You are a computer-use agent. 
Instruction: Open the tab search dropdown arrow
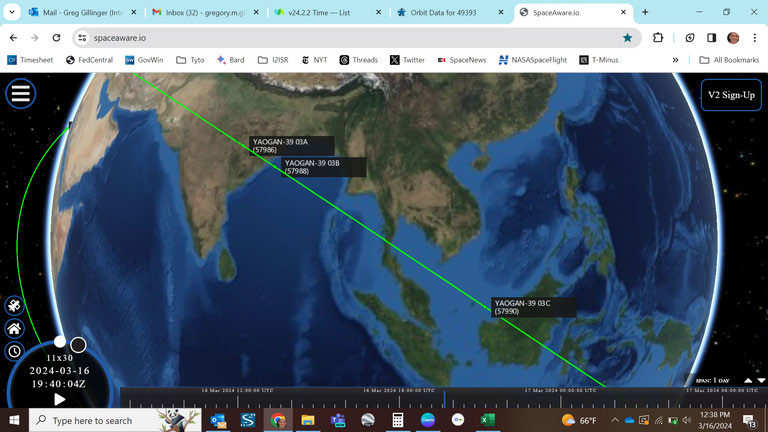pos(12,12)
